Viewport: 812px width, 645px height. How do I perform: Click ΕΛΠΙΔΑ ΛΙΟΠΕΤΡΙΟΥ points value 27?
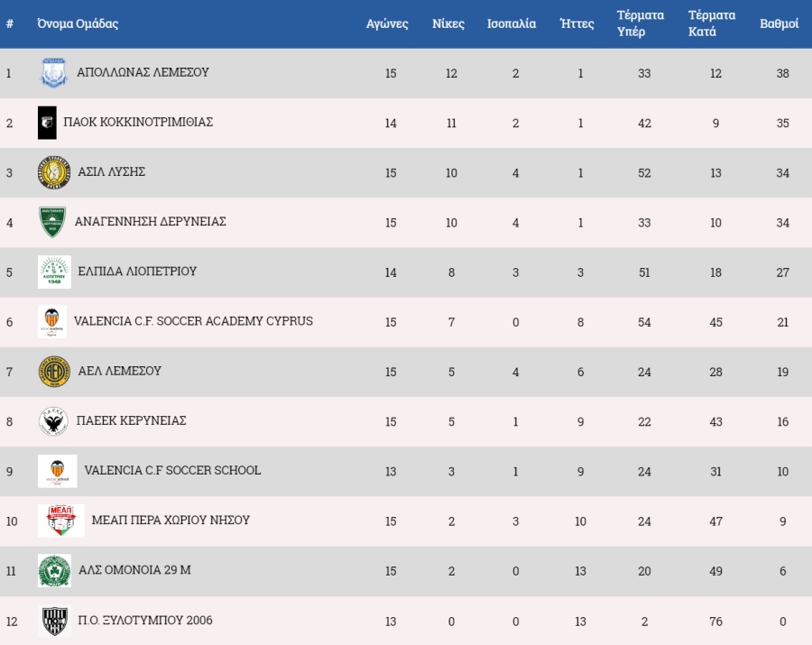(x=782, y=272)
